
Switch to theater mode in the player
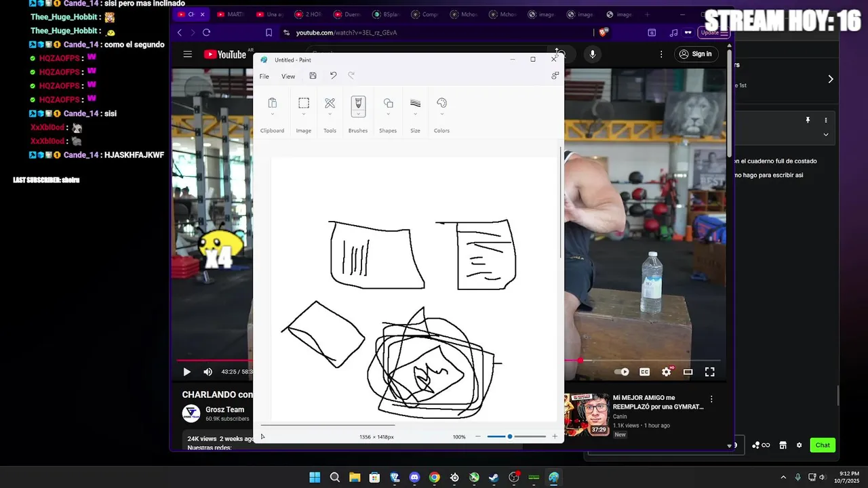point(688,371)
